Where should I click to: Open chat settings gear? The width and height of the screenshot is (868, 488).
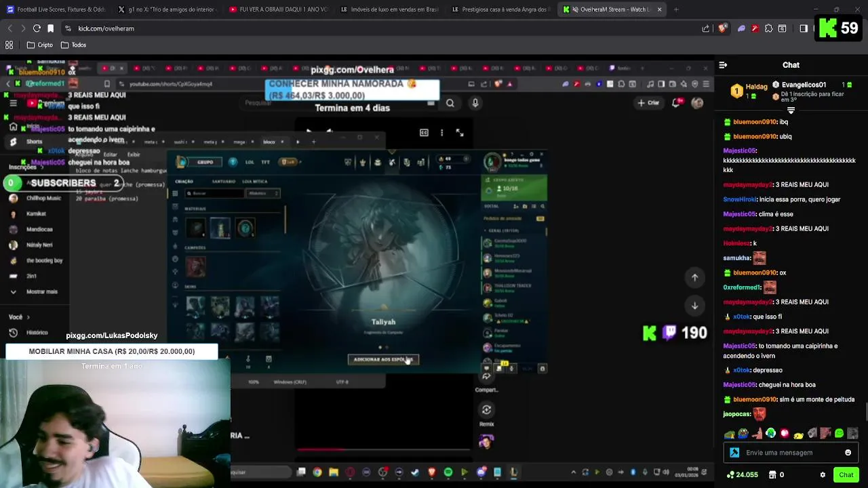[823, 475]
